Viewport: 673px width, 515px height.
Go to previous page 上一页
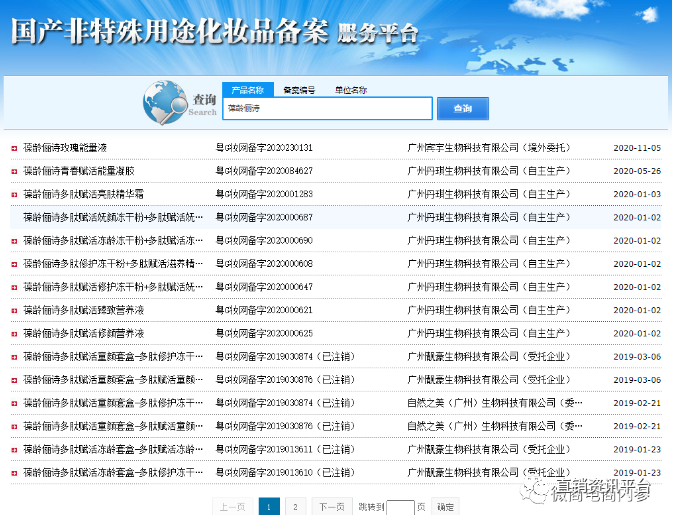(233, 507)
